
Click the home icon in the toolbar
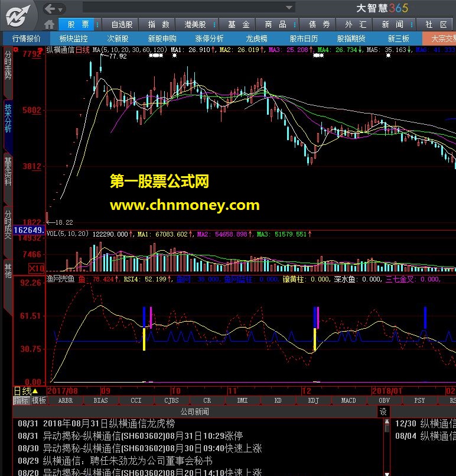[x=49, y=24]
